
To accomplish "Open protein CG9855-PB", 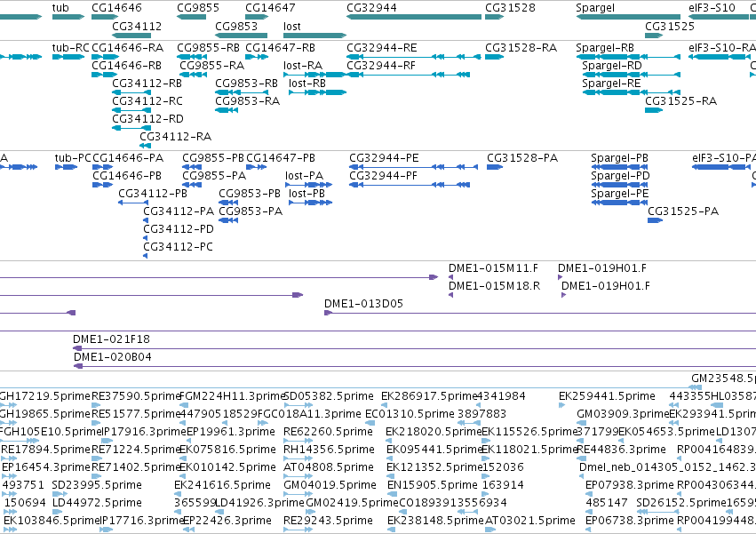I will (x=213, y=158).
